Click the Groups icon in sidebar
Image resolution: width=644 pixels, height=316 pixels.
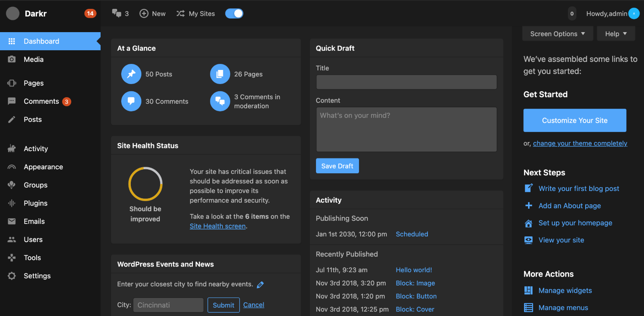tap(12, 185)
